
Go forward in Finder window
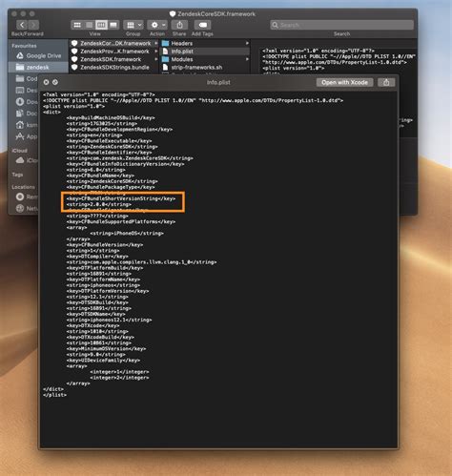point(33,25)
